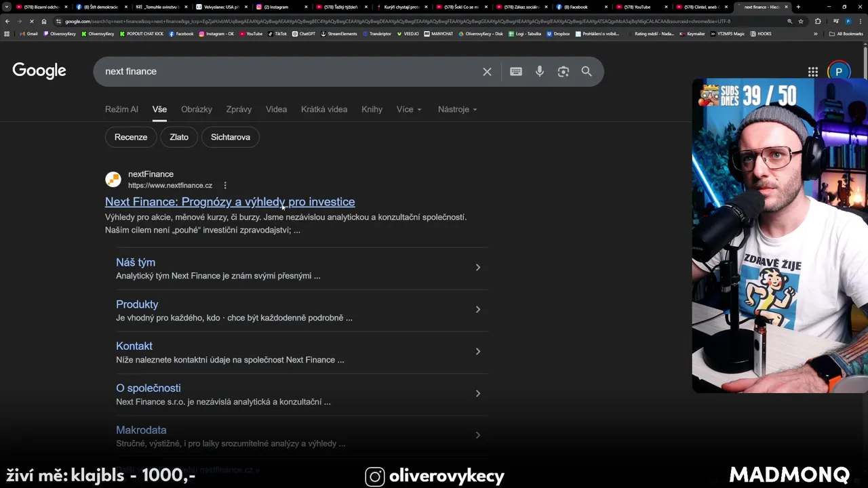
Task: Open the Instagram - OK bookmark
Action: pos(216,33)
